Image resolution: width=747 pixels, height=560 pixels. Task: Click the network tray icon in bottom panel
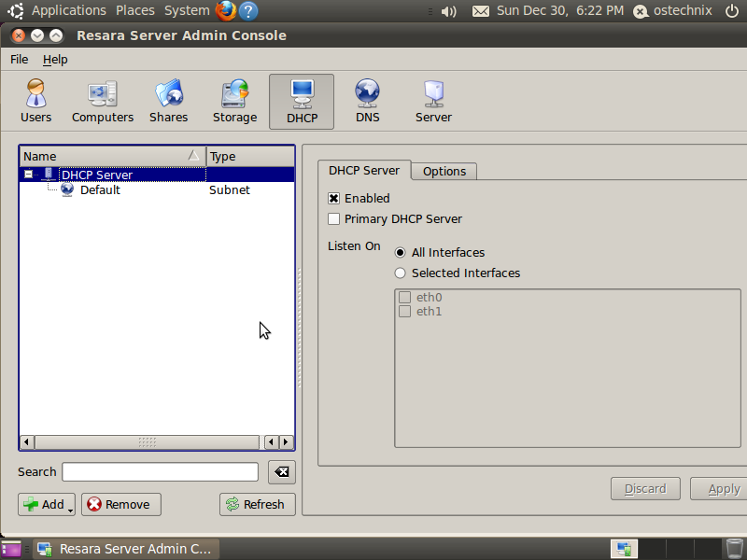624,549
